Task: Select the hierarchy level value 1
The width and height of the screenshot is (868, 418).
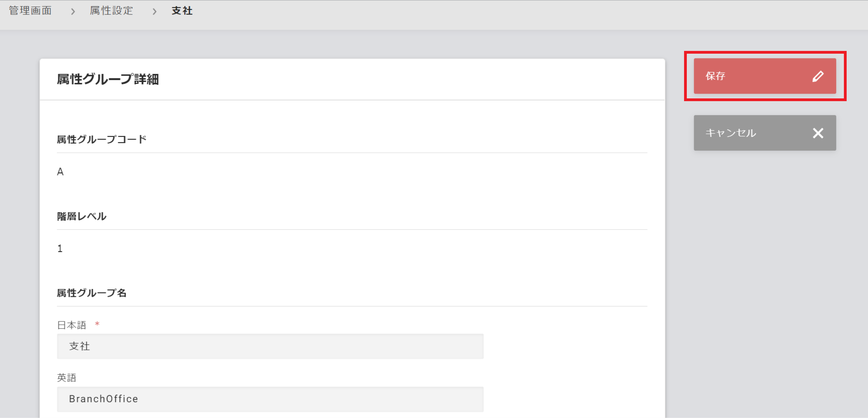Action: [60, 248]
